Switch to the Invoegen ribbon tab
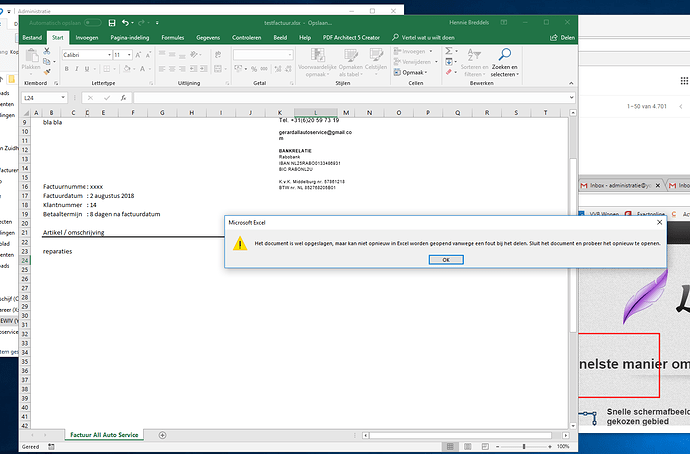 87,37
